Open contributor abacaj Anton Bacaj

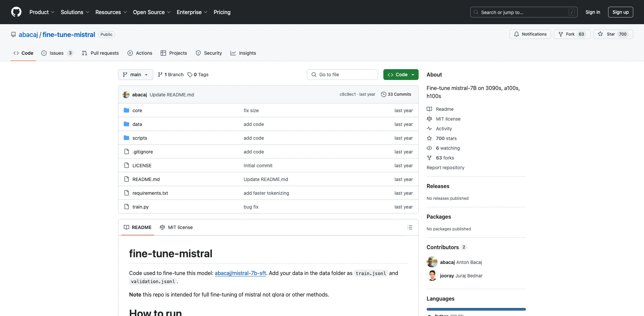tap(461, 262)
